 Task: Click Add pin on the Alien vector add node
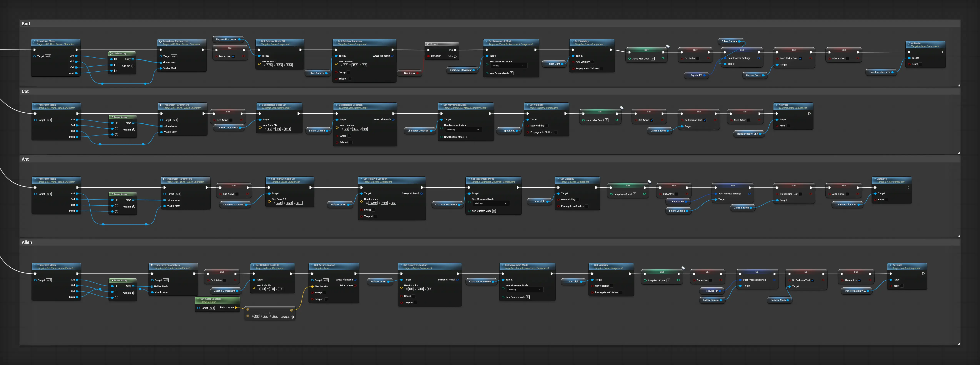(287, 317)
